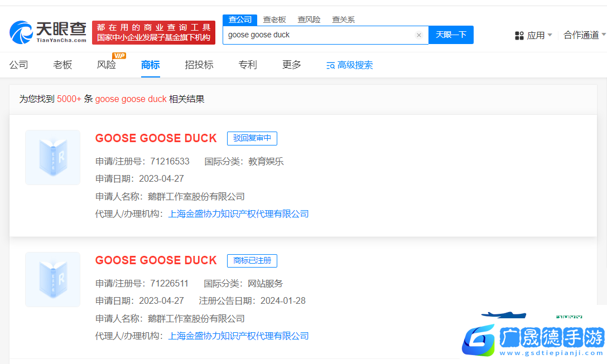
Task: Switch to the 风险 VIP tab
Action: [107, 65]
